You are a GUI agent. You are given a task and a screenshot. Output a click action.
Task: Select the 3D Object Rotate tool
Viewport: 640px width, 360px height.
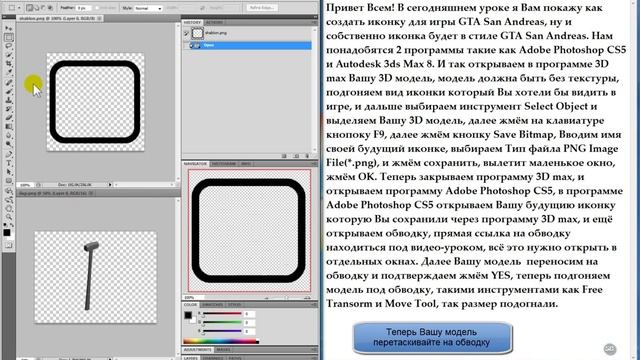click(8, 191)
